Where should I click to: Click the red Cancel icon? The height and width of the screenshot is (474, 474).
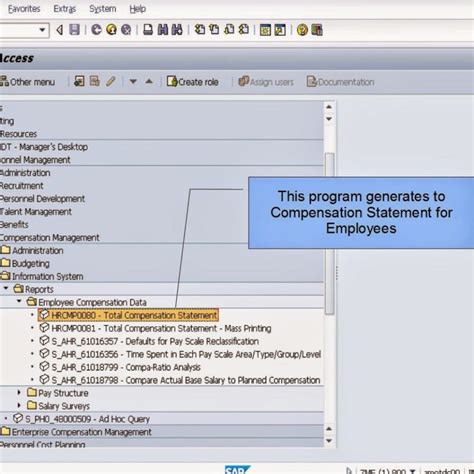[x=126, y=30]
